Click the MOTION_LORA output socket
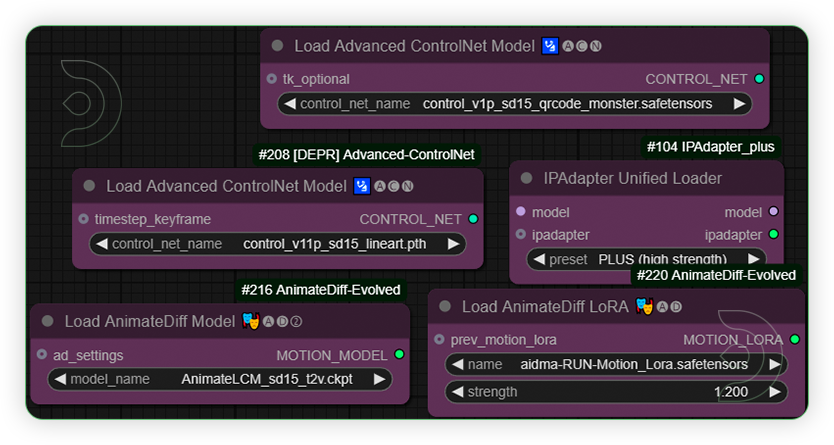Image resolution: width=834 pixels, height=445 pixels. (795, 339)
